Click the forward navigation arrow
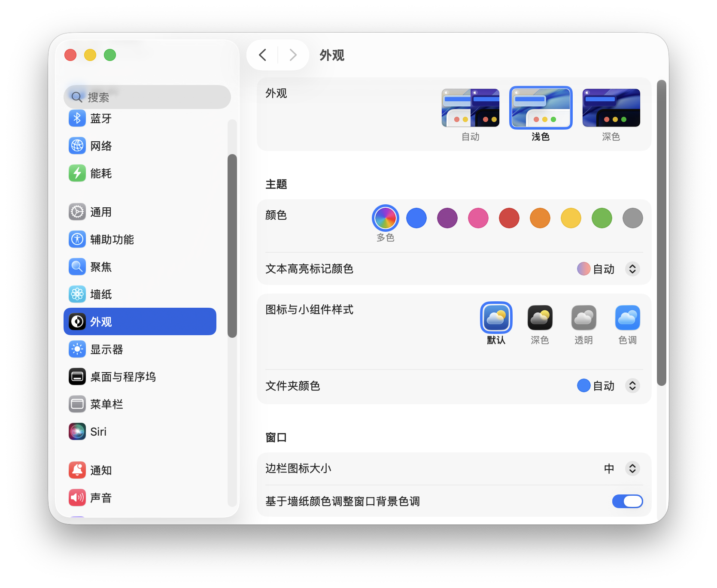The width and height of the screenshot is (717, 588). [293, 55]
